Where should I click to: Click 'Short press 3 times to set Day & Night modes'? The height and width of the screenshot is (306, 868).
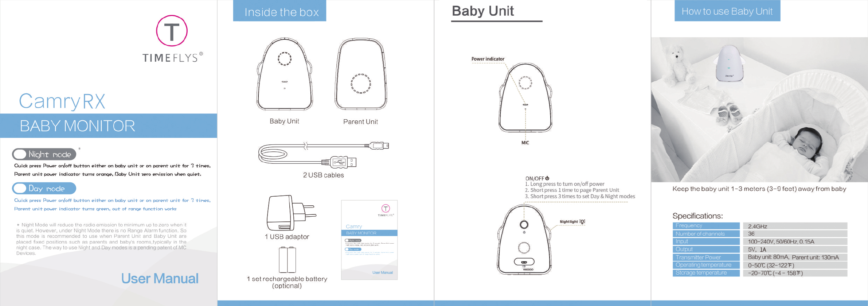(x=580, y=196)
